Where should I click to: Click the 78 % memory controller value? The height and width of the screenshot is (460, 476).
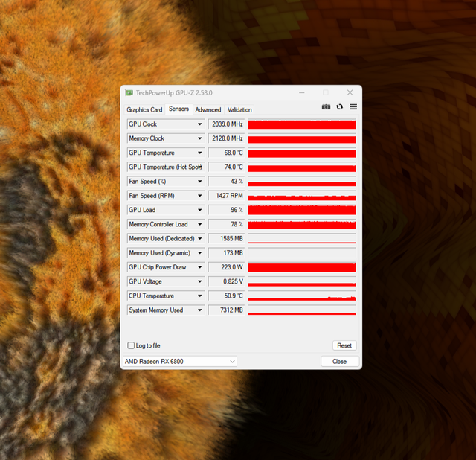coord(226,224)
